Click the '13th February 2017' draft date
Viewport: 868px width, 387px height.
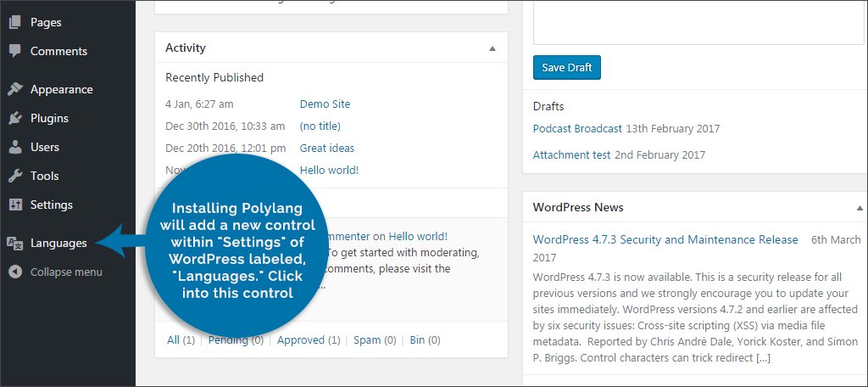pos(672,129)
